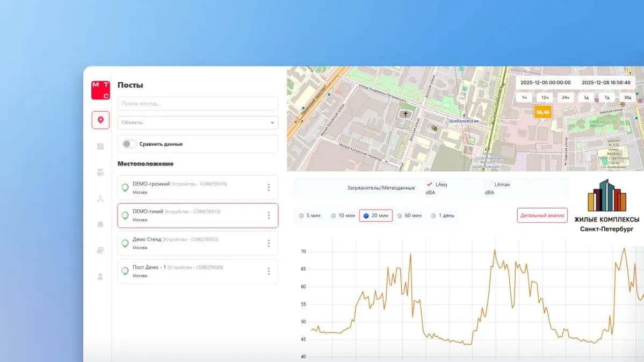Open the user profile icon in sidebar

tap(100, 277)
